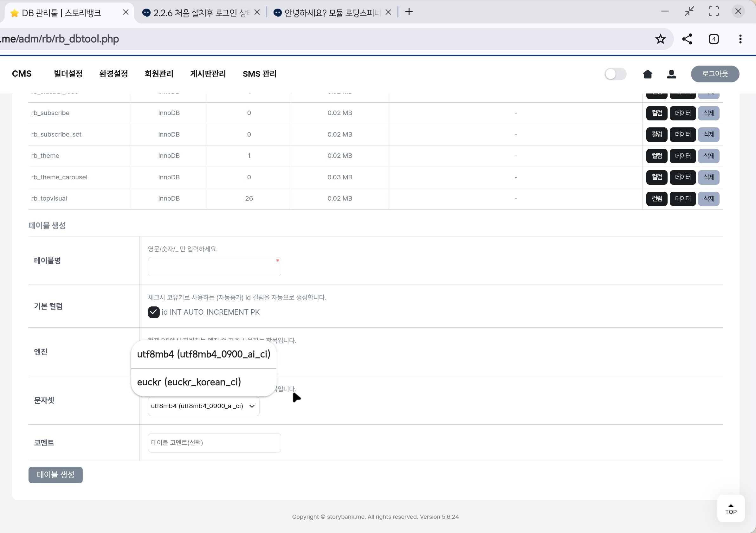Click 삭제 button for rb_topvisual row
The height and width of the screenshot is (533, 756).
(x=708, y=199)
